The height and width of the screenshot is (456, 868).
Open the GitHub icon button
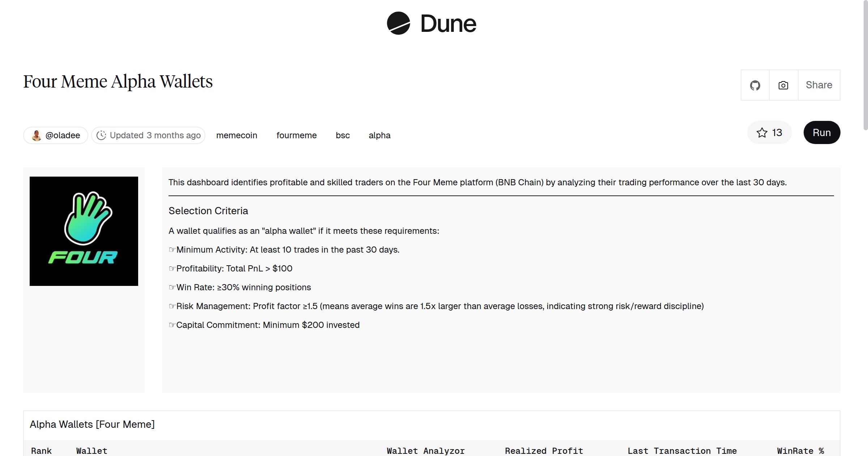tap(755, 85)
